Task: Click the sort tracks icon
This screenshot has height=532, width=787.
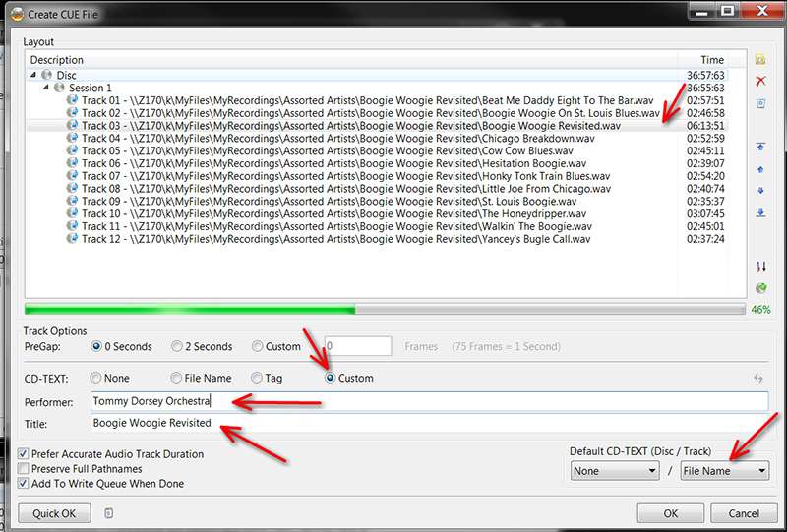Action: pyautogui.click(x=760, y=266)
